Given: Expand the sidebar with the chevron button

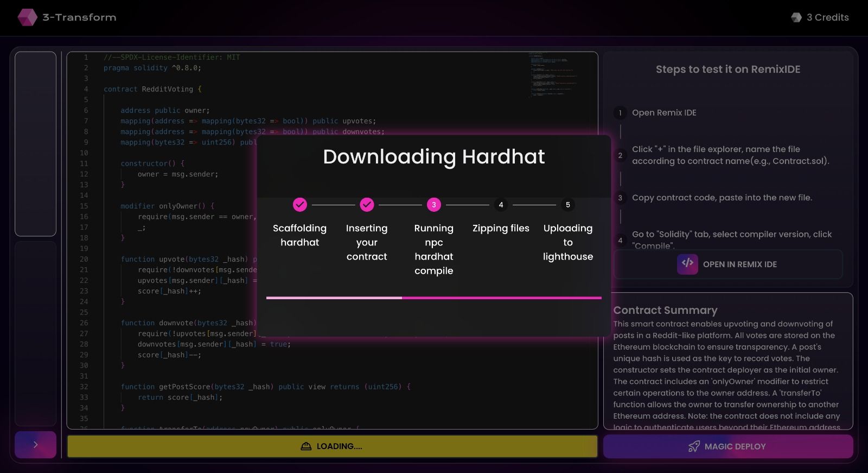Looking at the screenshot, I should coord(36,445).
